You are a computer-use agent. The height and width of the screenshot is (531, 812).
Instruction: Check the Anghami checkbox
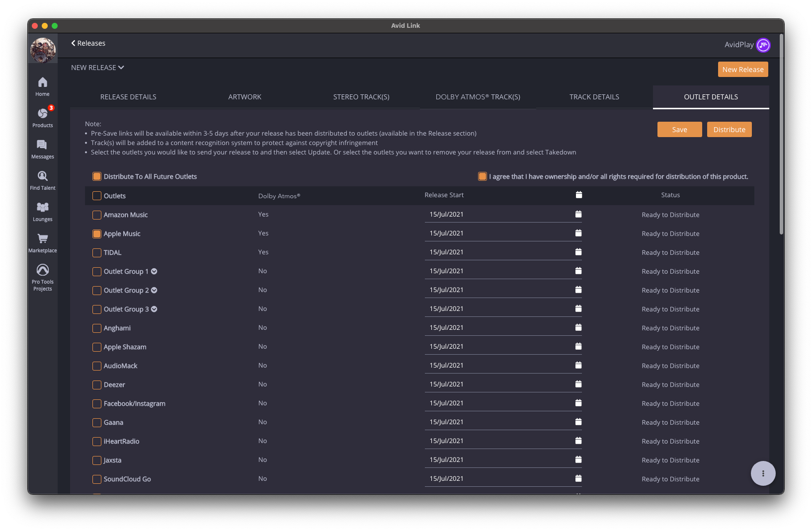[97, 328]
